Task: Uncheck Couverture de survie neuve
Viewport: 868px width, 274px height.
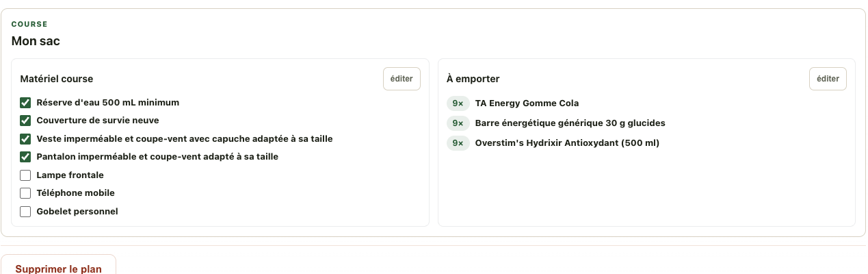Action: coord(25,121)
